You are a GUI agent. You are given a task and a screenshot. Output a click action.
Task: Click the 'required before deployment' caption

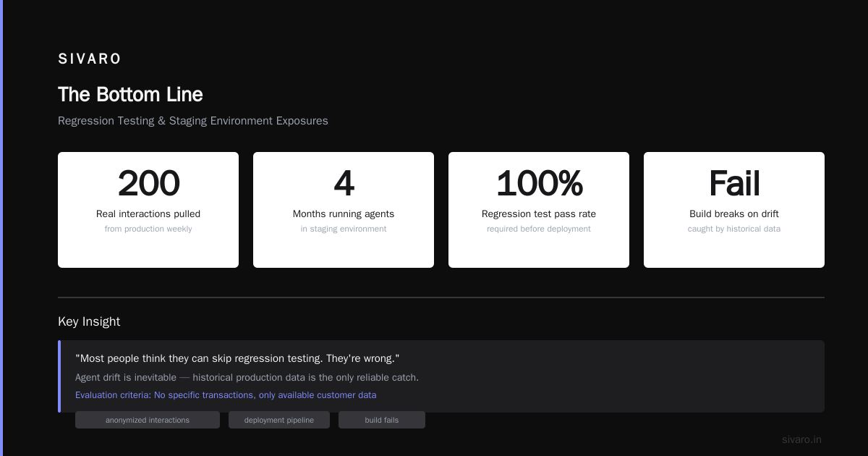[x=539, y=229]
